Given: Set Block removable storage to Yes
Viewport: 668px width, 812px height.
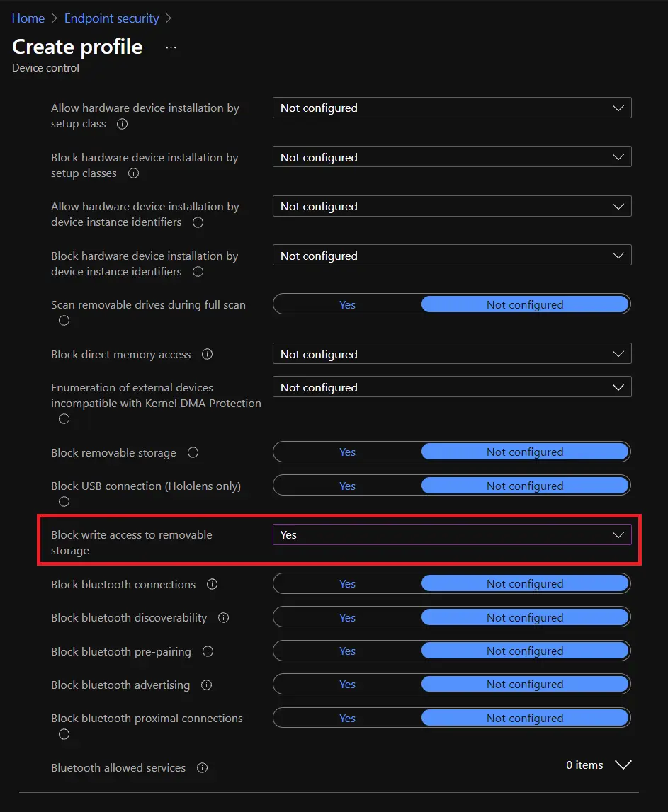Looking at the screenshot, I should (347, 452).
